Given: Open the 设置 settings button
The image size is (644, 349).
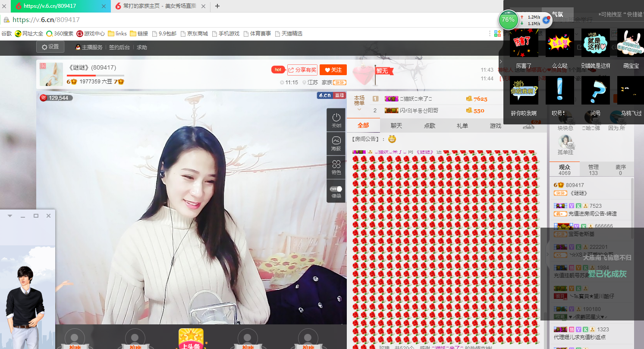Looking at the screenshot, I should coord(50,47).
